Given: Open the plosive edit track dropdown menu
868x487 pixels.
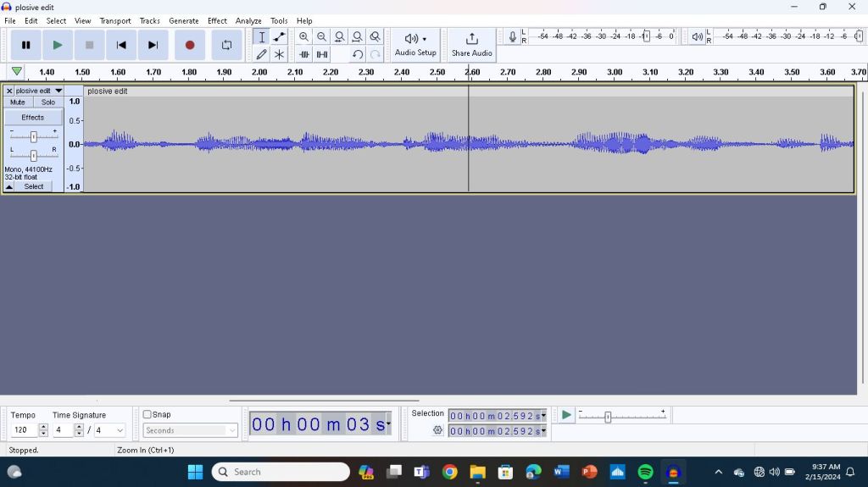Looking at the screenshot, I should pyautogui.click(x=58, y=91).
